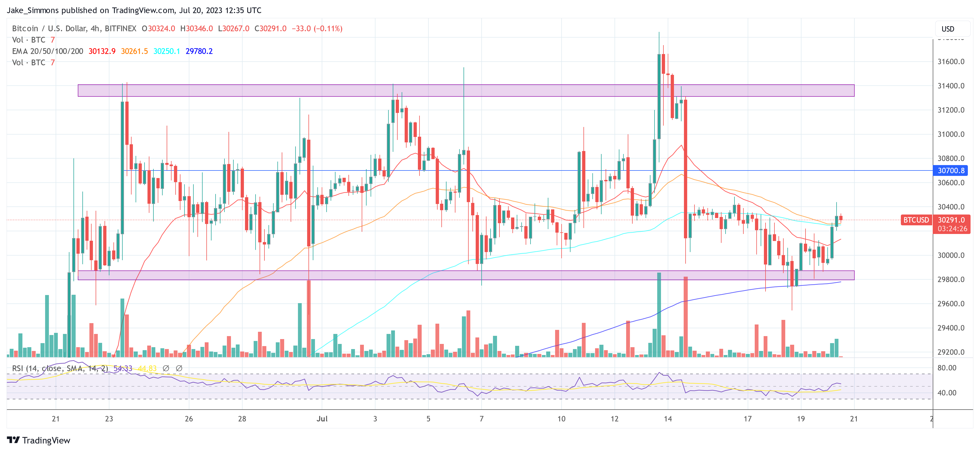
Task: Click the high price H30346.0
Action: pos(196,29)
